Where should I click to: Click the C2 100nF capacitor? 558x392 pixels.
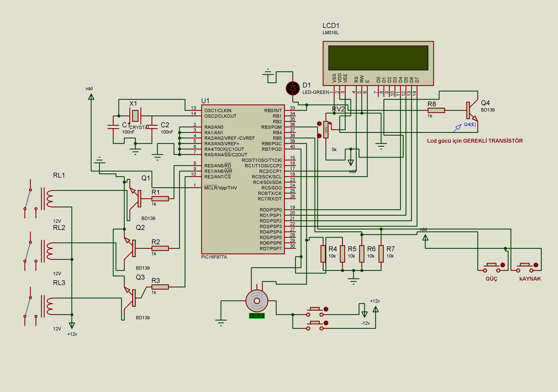click(152, 127)
